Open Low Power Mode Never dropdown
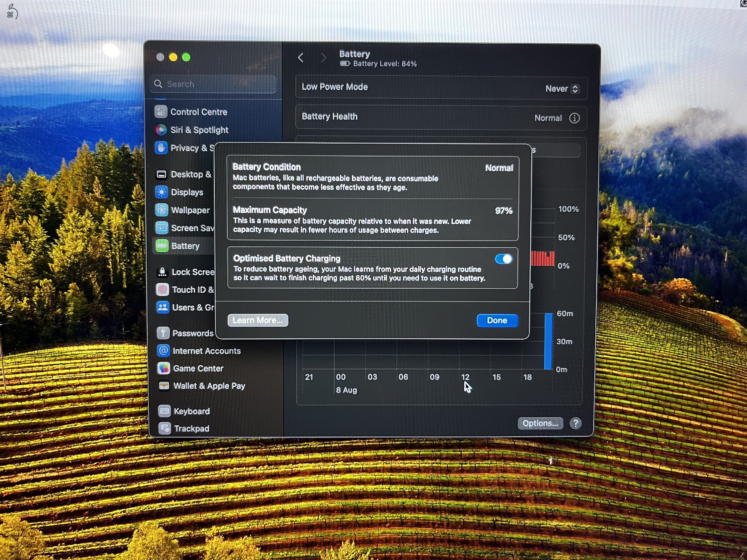This screenshot has height=560, width=747. 562,89
